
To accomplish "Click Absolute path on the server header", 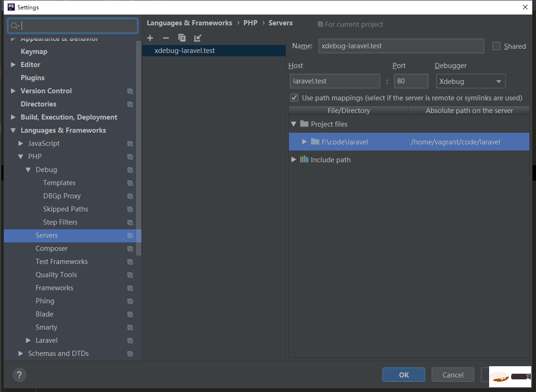I will pos(469,110).
